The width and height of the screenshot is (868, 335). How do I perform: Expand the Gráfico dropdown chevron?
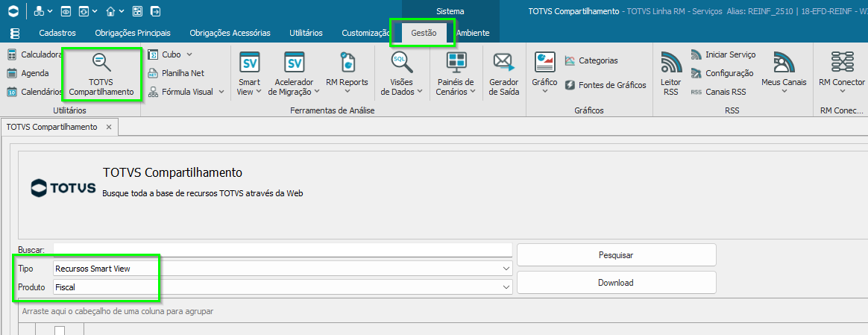click(544, 91)
